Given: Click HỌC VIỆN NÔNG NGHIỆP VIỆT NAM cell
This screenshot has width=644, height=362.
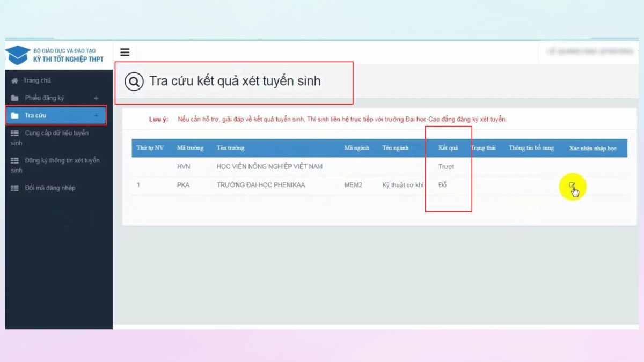Looking at the screenshot, I should pos(269,167).
